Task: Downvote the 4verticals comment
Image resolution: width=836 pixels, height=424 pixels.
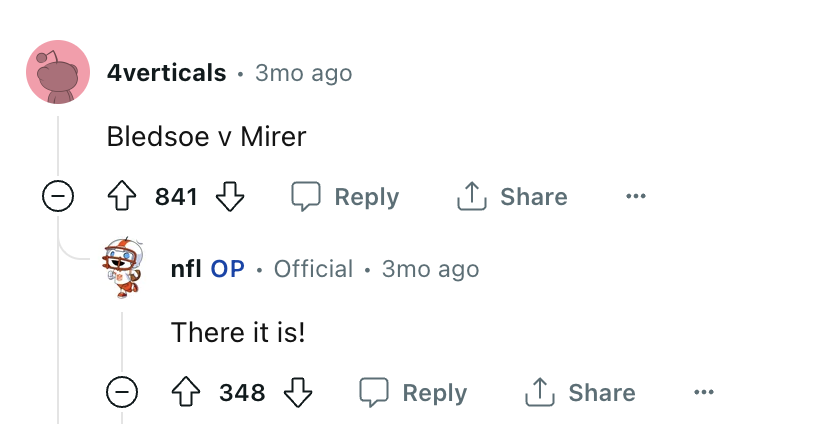Action: (x=230, y=197)
